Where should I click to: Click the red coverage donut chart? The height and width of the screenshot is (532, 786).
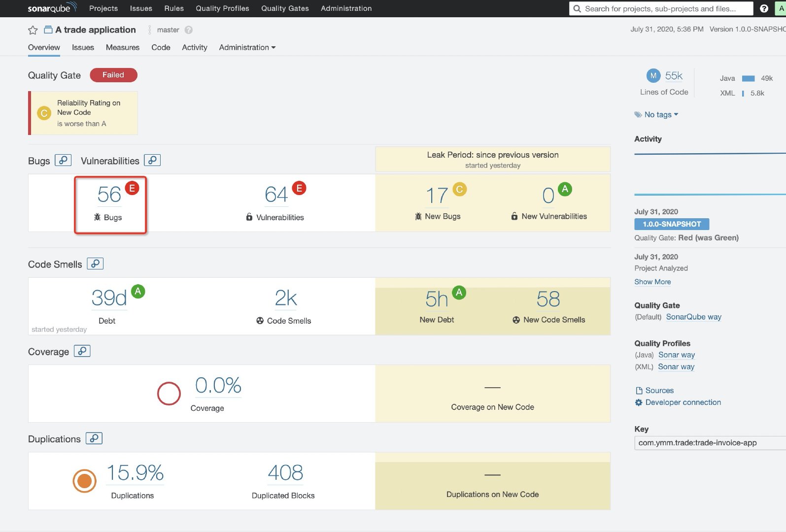(169, 394)
